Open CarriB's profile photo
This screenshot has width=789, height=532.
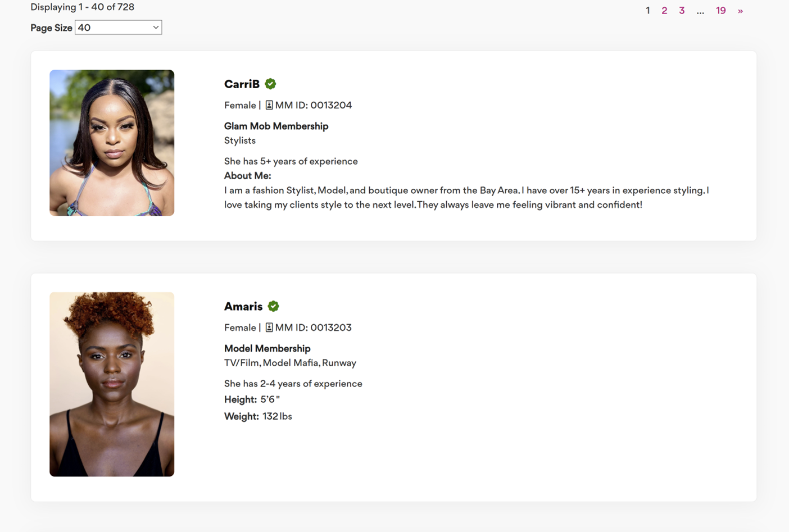(112, 143)
